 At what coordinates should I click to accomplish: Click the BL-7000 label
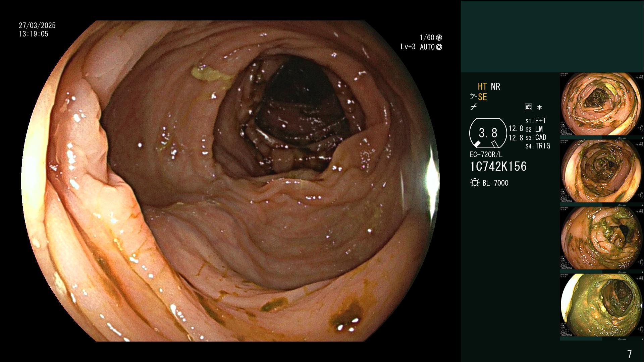pos(495,183)
